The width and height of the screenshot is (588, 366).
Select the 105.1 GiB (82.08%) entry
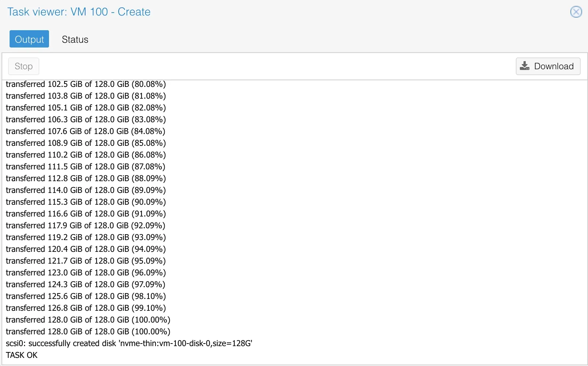point(86,108)
